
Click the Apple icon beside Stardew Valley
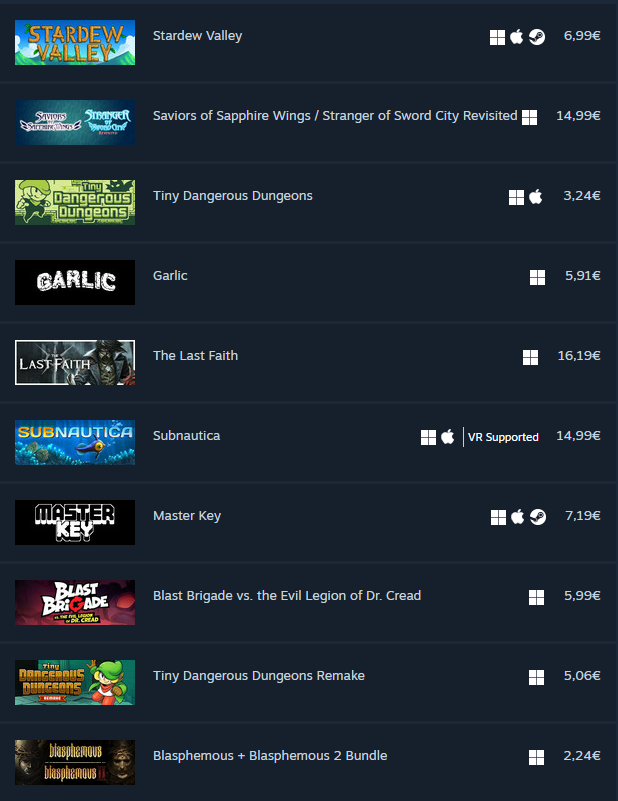click(x=517, y=36)
